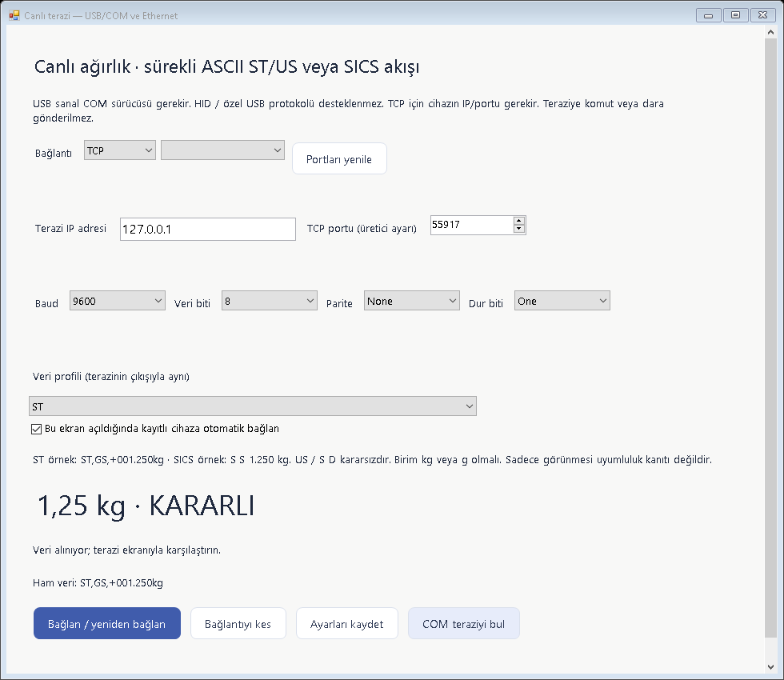
Task: Expand the Baud rate dropdown
Action: tap(117, 301)
